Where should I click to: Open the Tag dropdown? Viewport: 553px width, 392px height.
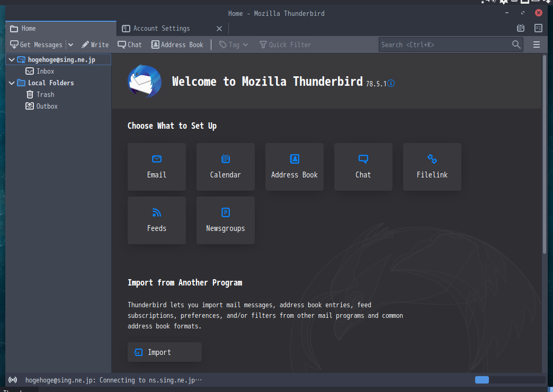pos(234,45)
